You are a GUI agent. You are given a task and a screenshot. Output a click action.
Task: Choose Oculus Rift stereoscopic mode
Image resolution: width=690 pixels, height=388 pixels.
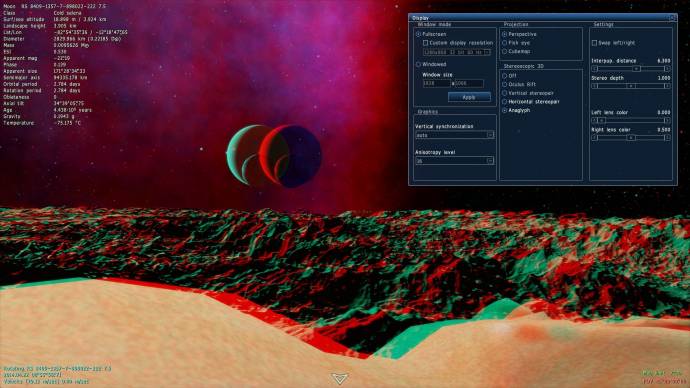coord(505,84)
